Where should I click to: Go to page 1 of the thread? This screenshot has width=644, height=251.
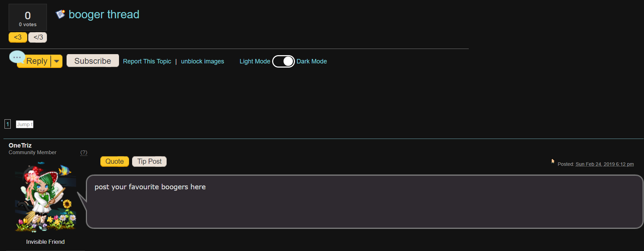(8, 124)
